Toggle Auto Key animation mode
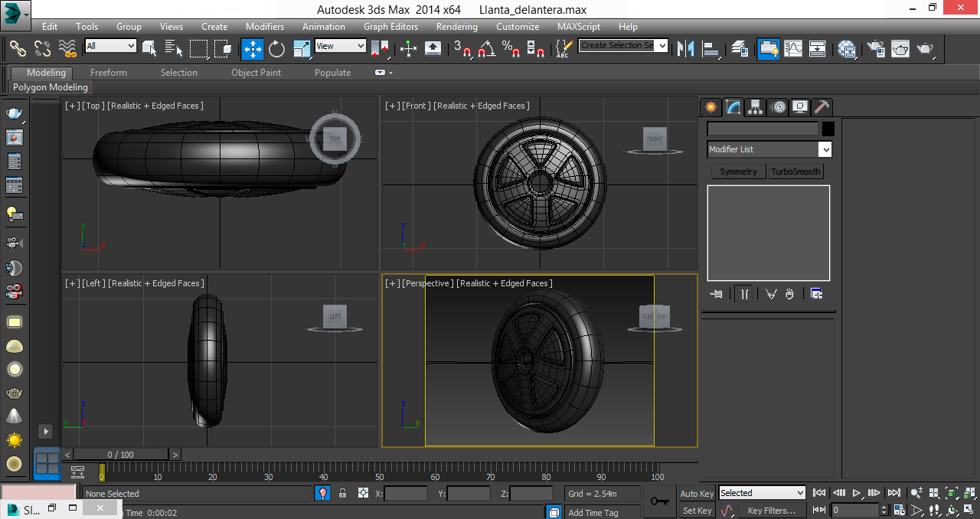 (697, 494)
